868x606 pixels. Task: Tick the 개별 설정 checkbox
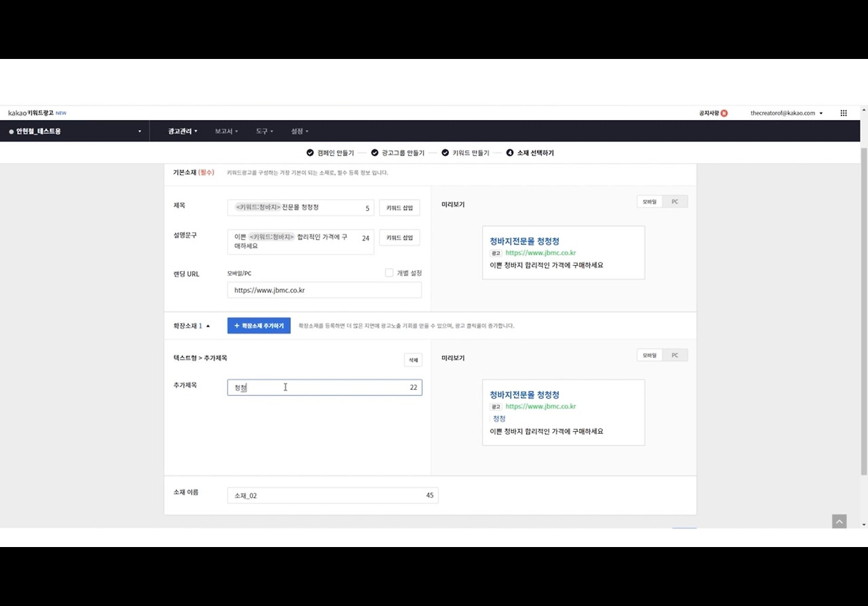(389, 273)
